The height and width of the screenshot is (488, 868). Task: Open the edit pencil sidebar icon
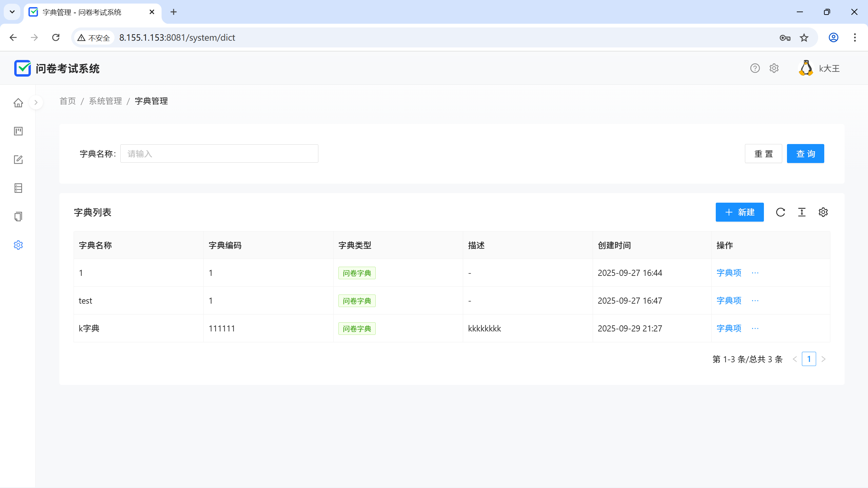point(18,160)
